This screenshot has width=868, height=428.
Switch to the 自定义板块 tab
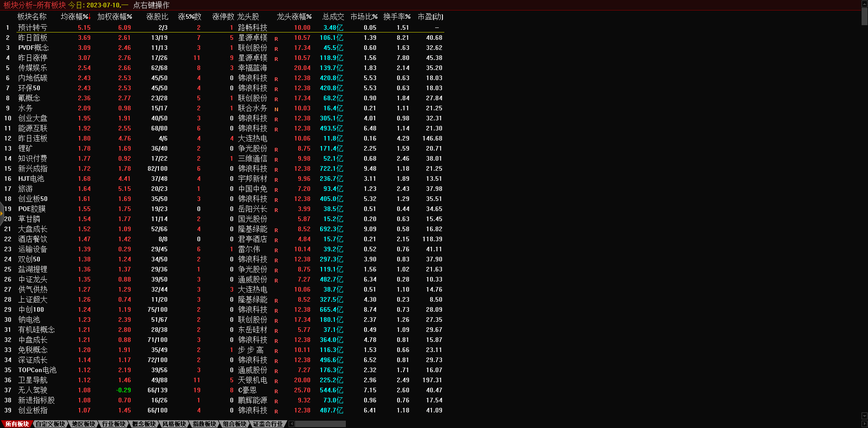pos(50,424)
